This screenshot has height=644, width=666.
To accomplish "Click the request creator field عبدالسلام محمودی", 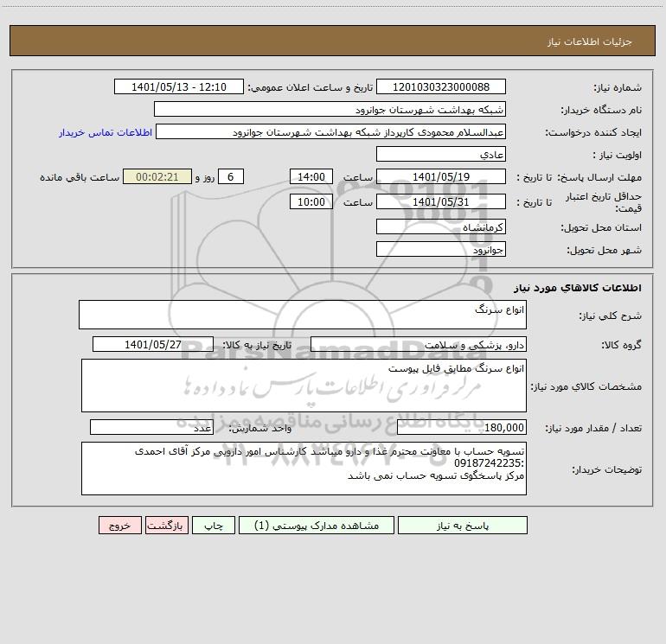I will click(x=330, y=131).
